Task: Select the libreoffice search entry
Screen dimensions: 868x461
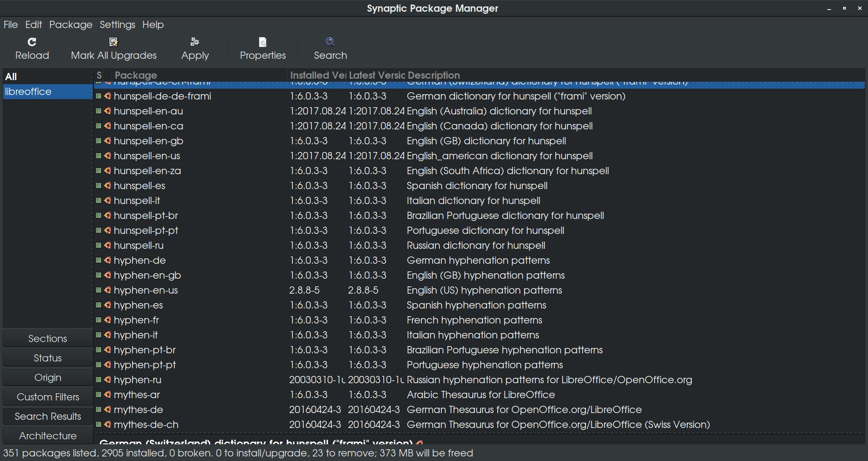Action: 47,91
